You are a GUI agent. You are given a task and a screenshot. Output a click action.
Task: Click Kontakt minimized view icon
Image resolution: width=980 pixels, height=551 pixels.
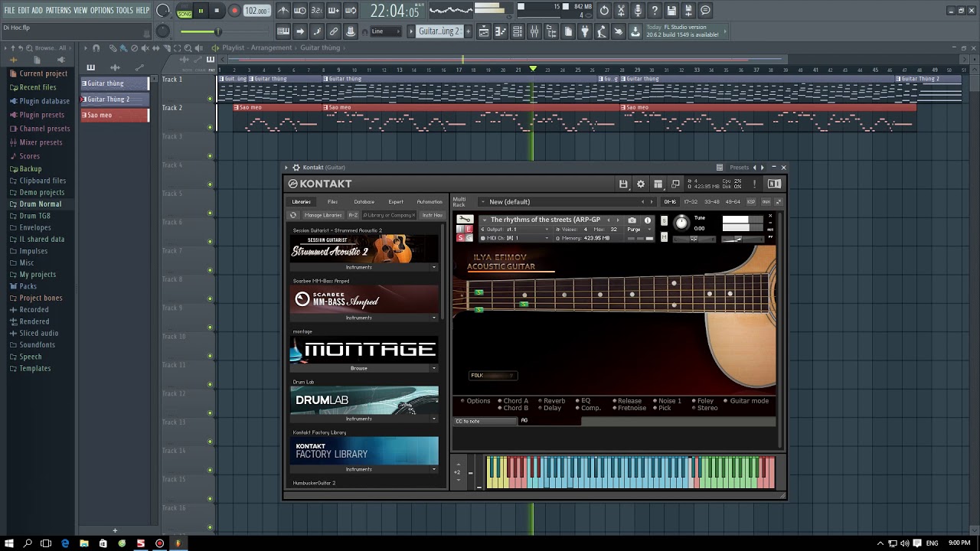pyautogui.click(x=675, y=184)
